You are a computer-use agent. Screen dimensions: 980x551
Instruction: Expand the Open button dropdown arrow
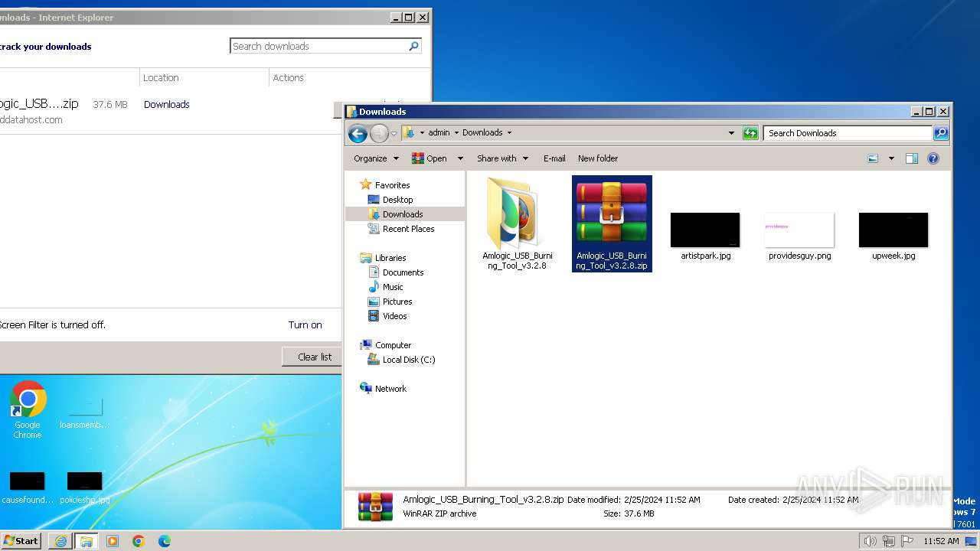pyautogui.click(x=460, y=158)
